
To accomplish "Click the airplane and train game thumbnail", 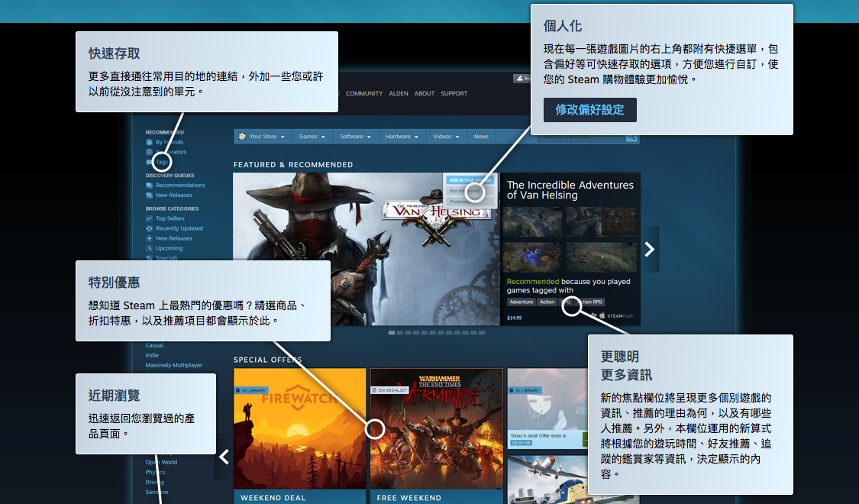I will 547,480.
